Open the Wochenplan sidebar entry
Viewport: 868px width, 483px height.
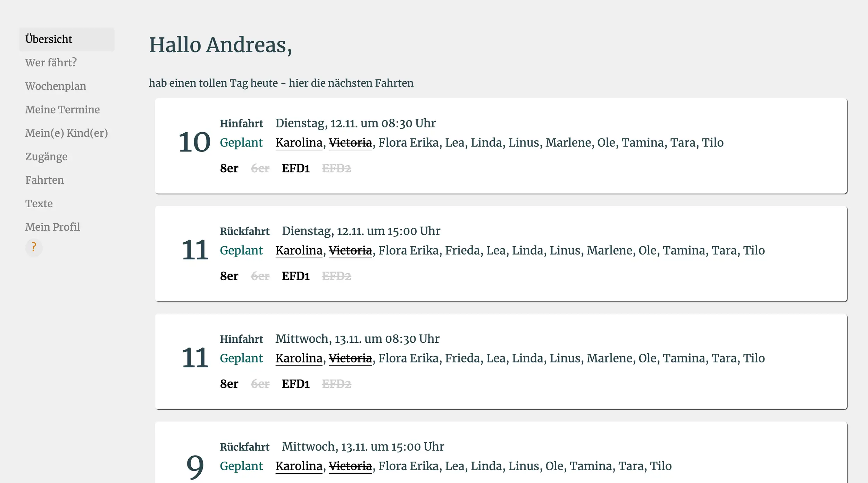click(56, 86)
